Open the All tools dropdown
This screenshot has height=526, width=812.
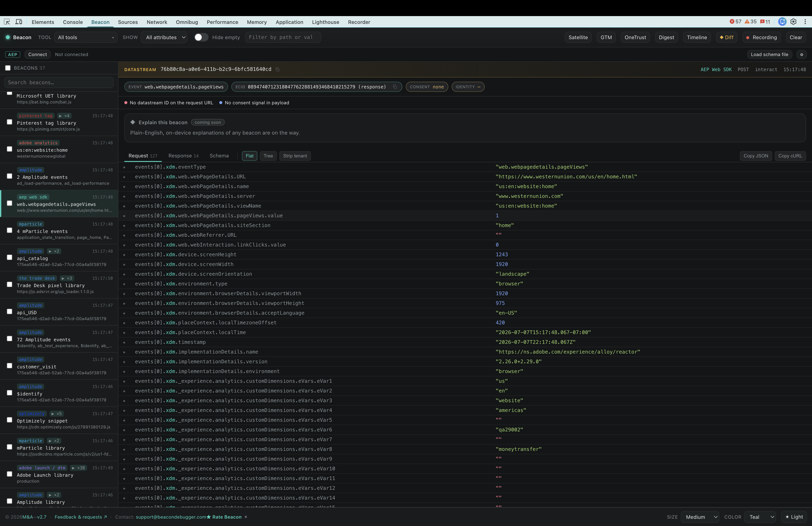pyautogui.click(x=86, y=37)
